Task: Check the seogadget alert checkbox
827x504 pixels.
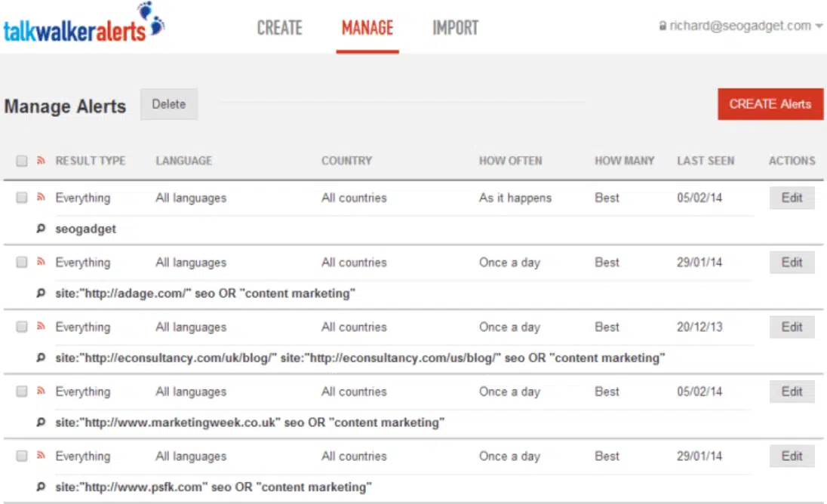Action: (22, 198)
